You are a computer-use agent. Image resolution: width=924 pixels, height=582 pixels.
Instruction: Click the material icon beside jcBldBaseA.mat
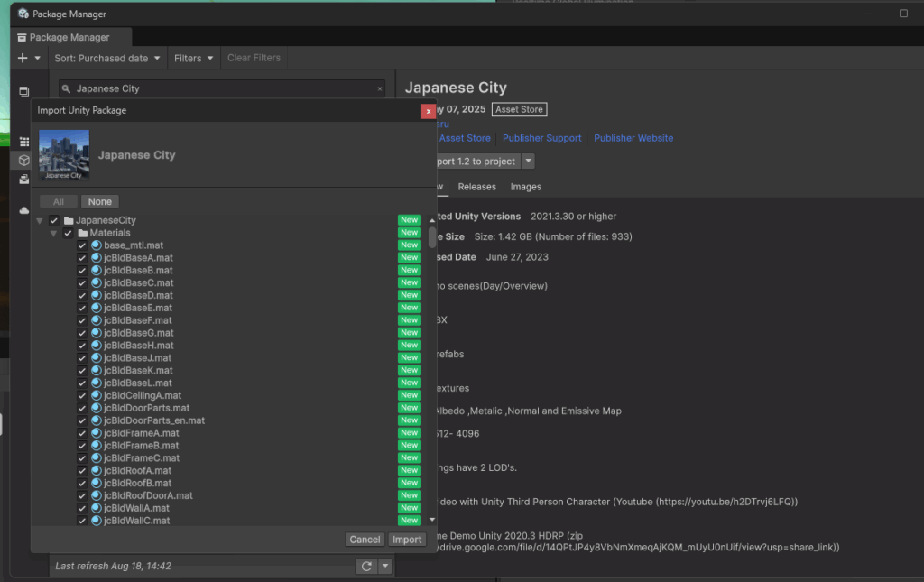point(97,257)
